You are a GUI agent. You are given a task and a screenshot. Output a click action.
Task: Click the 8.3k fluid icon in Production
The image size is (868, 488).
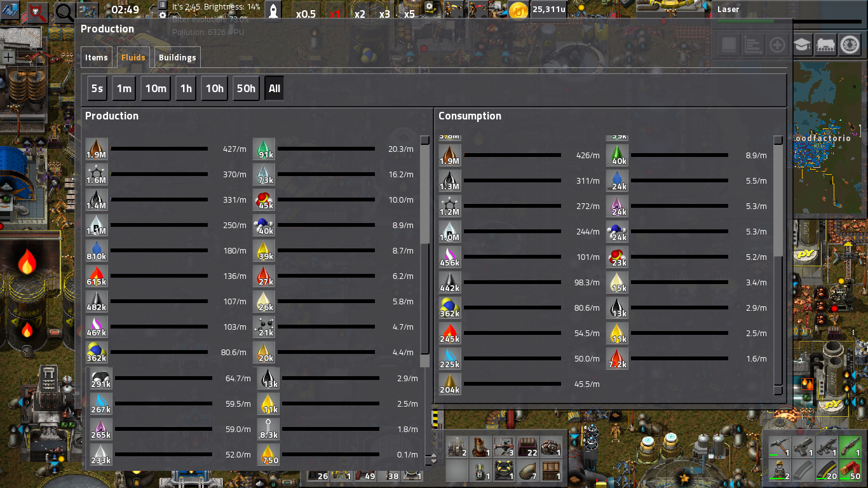[268, 430]
